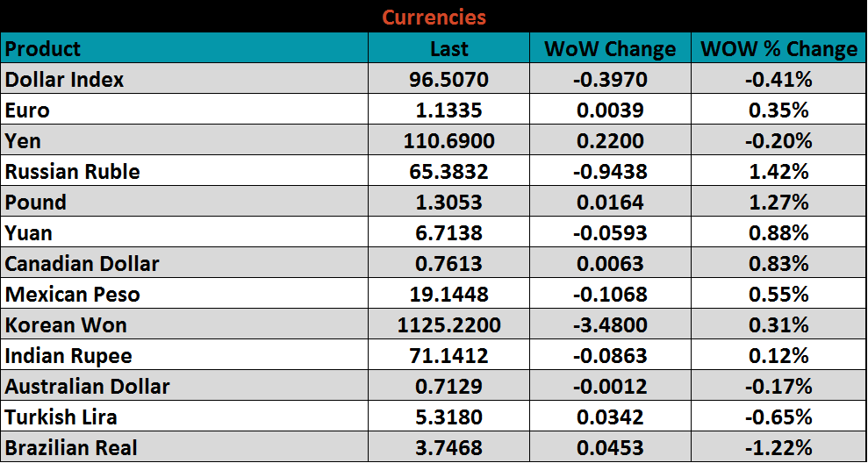Image resolution: width=868 pixels, height=463 pixels.
Task: Select the Yen last value 110.6900
Action: point(448,141)
